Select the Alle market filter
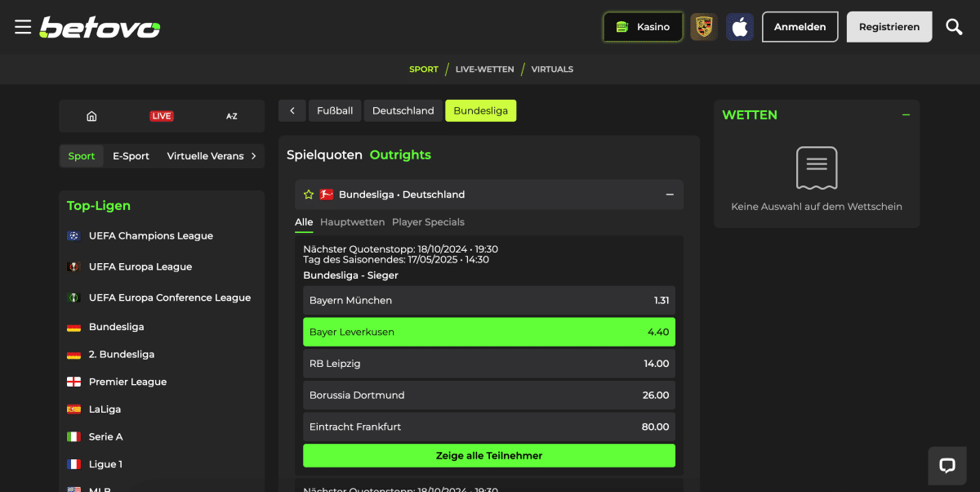980x492 pixels. pyautogui.click(x=304, y=222)
